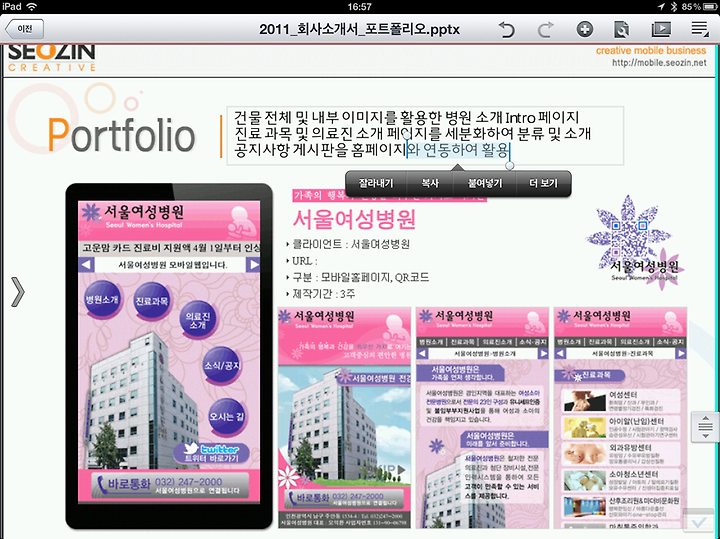
Task: Open the lined menu icon in toolbar
Action: pyautogui.click(x=700, y=29)
